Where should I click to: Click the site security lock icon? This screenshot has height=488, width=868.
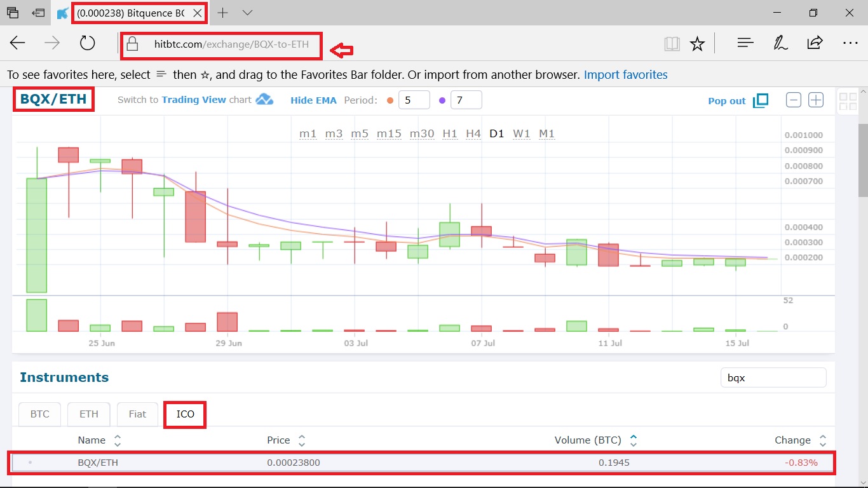pyautogui.click(x=132, y=44)
